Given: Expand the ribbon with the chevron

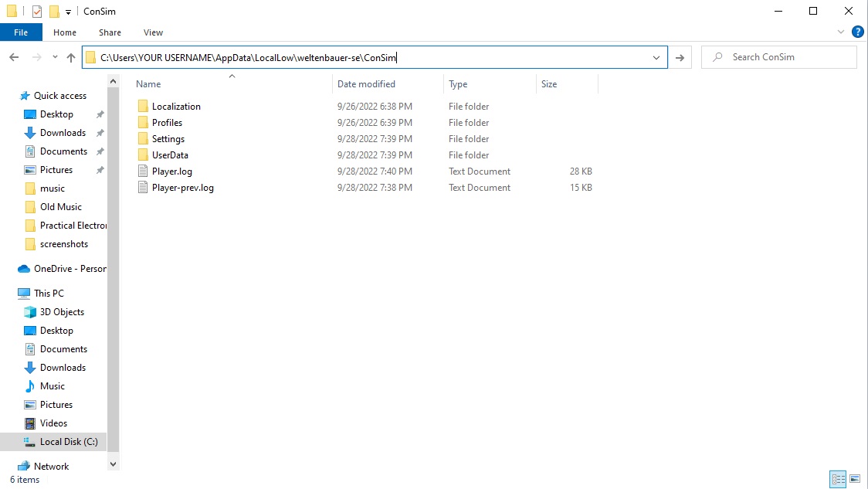Looking at the screenshot, I should click(842, 32).
